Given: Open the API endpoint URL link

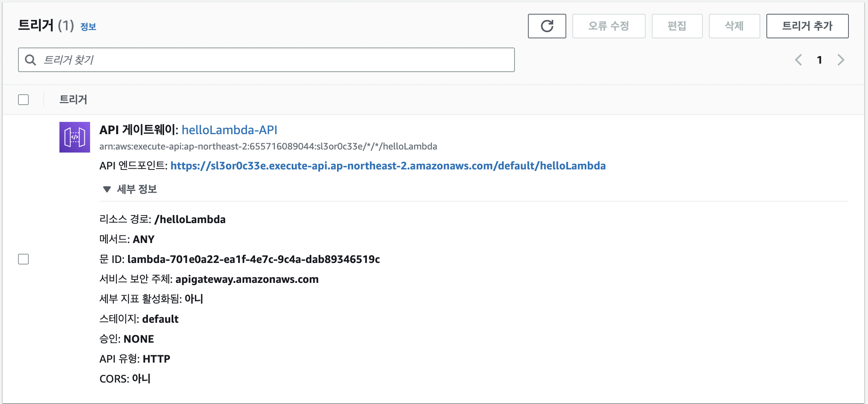Looking at the screenshot, I should coord(388,166).
